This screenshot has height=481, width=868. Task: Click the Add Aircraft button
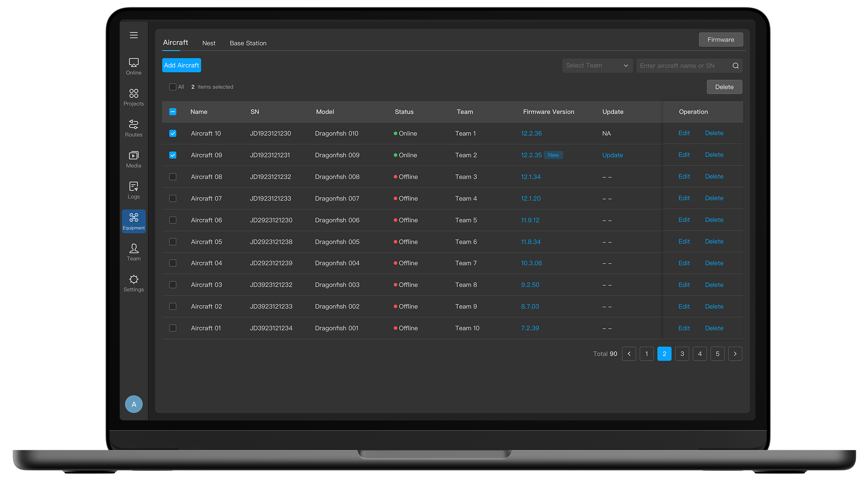[181, 65]
